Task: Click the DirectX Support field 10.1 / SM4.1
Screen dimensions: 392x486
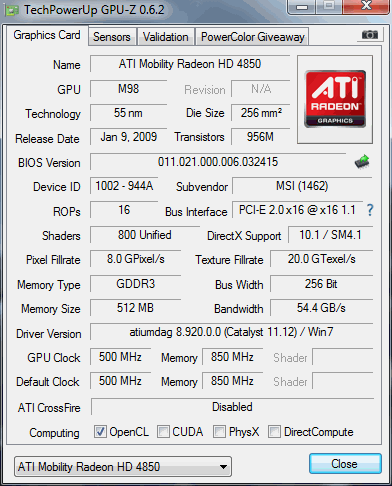Action: click(x=330, y=235)
